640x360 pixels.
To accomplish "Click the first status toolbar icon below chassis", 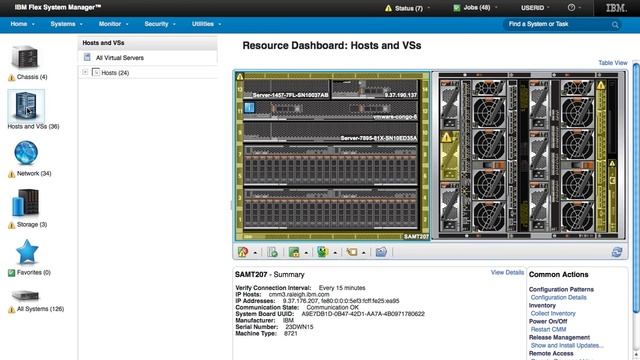I will point(243,252).
